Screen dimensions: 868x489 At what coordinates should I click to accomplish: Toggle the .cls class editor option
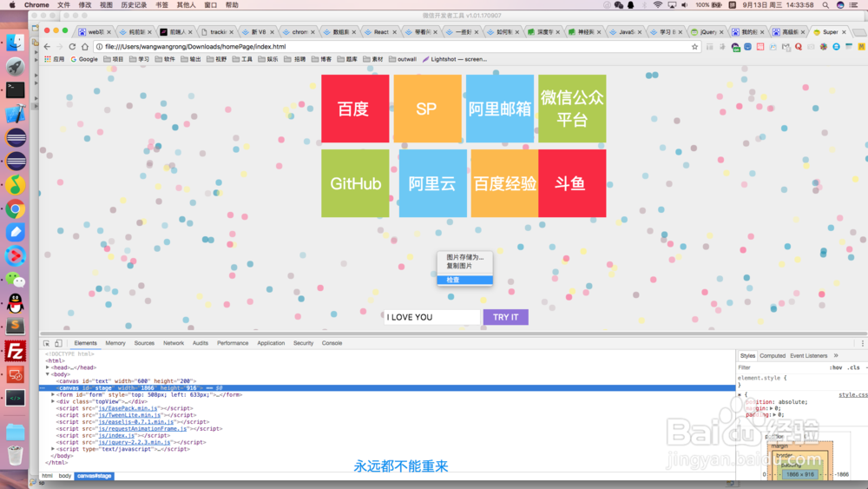(854, 367)
